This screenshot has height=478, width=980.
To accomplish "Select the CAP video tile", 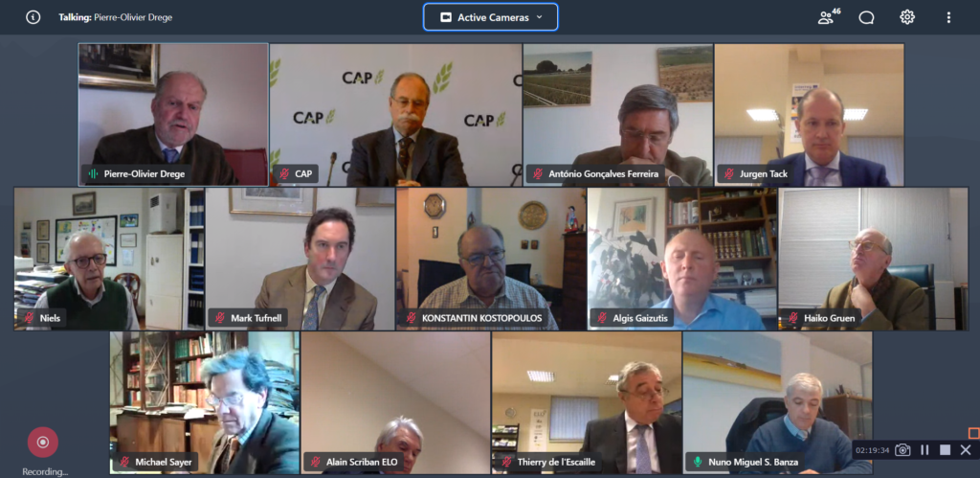I will 395,115.
